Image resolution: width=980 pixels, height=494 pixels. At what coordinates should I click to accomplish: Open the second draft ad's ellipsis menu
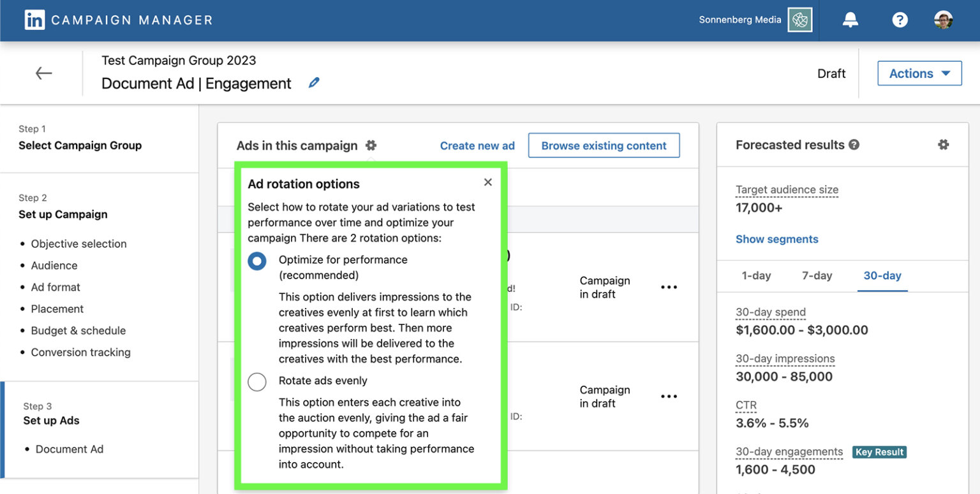click(669, 396)
